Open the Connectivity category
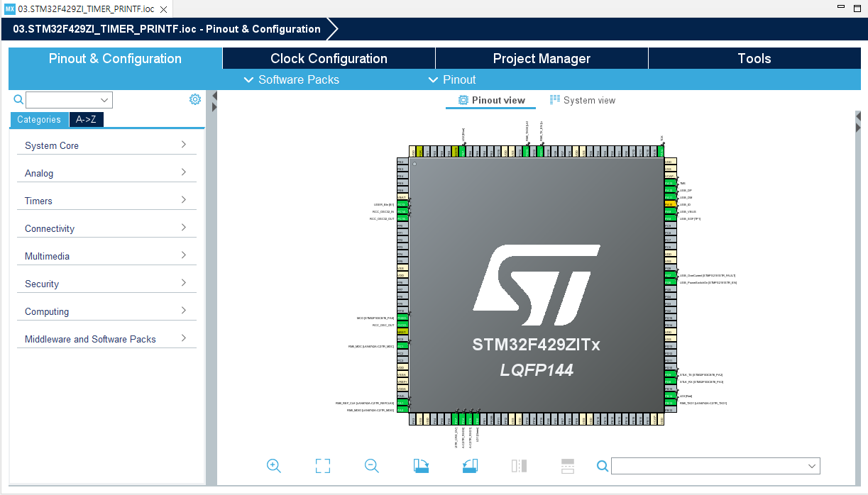 [106, 228]
